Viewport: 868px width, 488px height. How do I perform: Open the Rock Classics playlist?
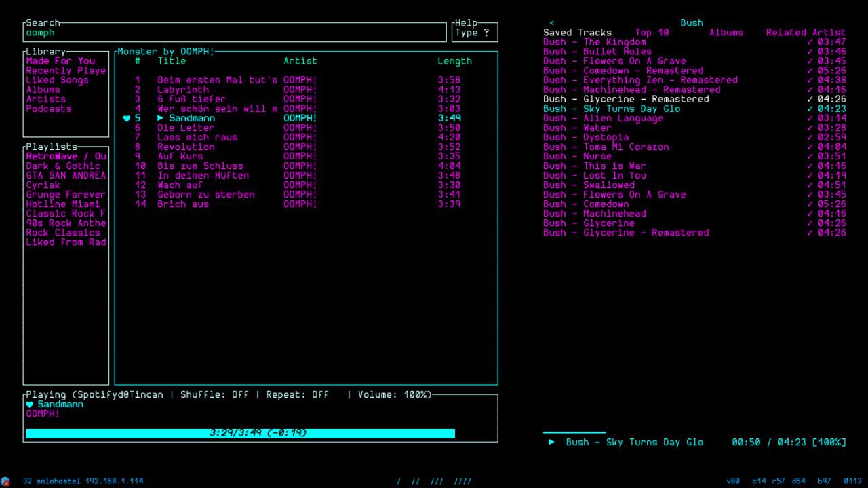point(63,232)
